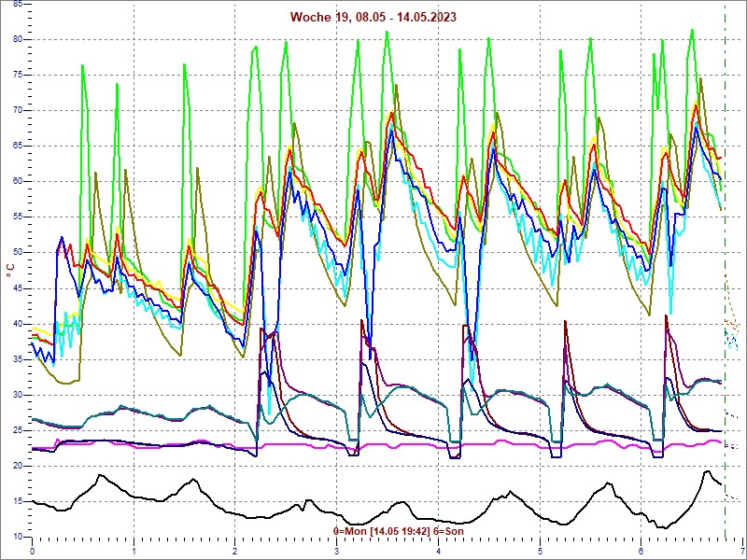The image size is (747, 560).
Task: Click the y-axis value "25"
Action: [17, 430]
